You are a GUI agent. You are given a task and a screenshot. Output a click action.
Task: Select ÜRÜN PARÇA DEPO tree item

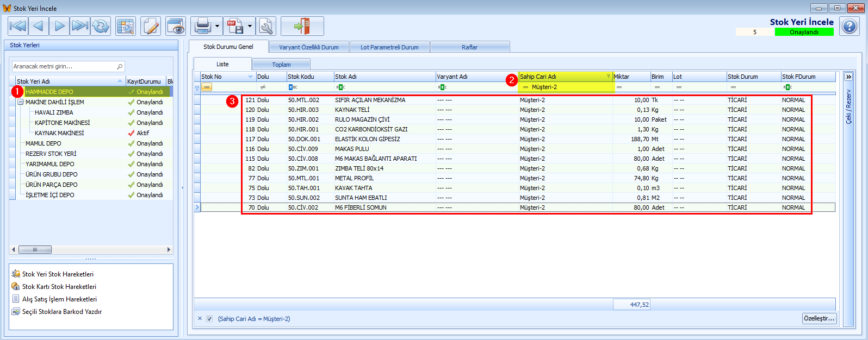coord(52,185)
